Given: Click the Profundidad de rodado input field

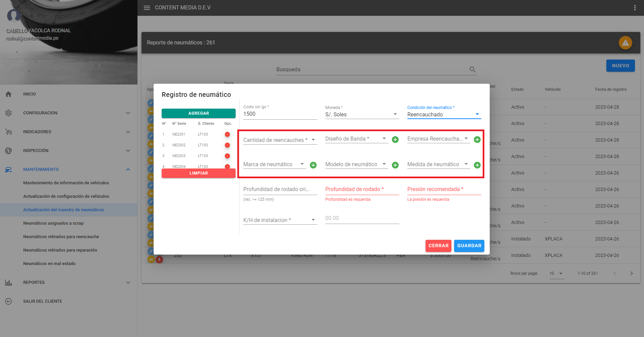Looking at the screenshot, I should (x=362, y=189).
